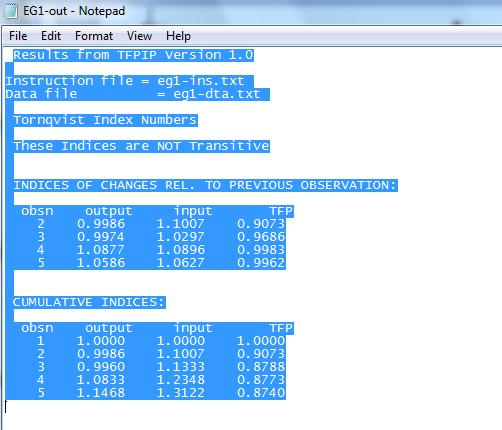Click output value 1.0586 for observation 5
502x430 pixels.
point(101,263)
